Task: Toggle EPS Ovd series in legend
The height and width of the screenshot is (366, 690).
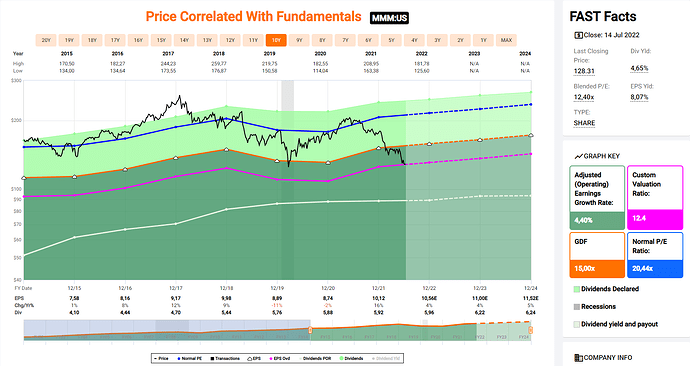Action: tap(279, 359)
